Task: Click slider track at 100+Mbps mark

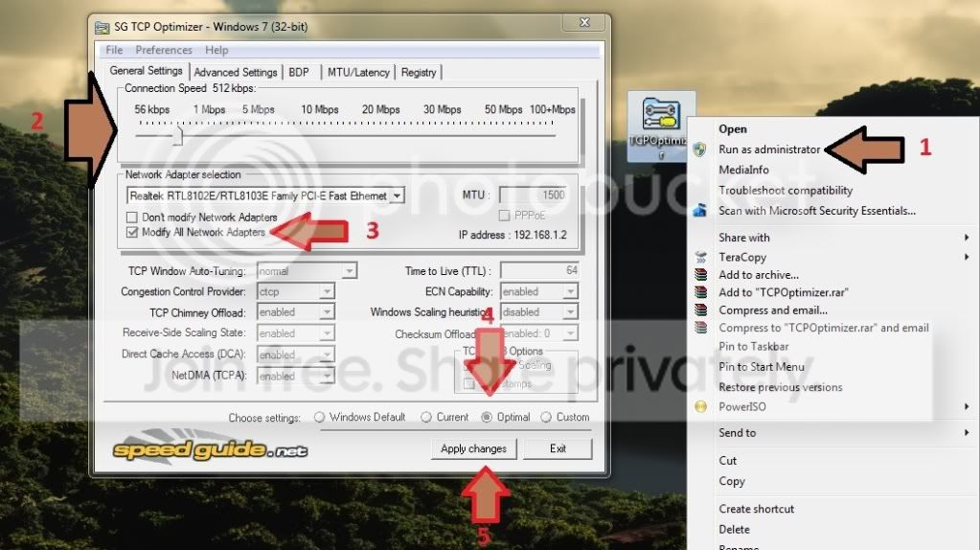Action: click(552, 135)
